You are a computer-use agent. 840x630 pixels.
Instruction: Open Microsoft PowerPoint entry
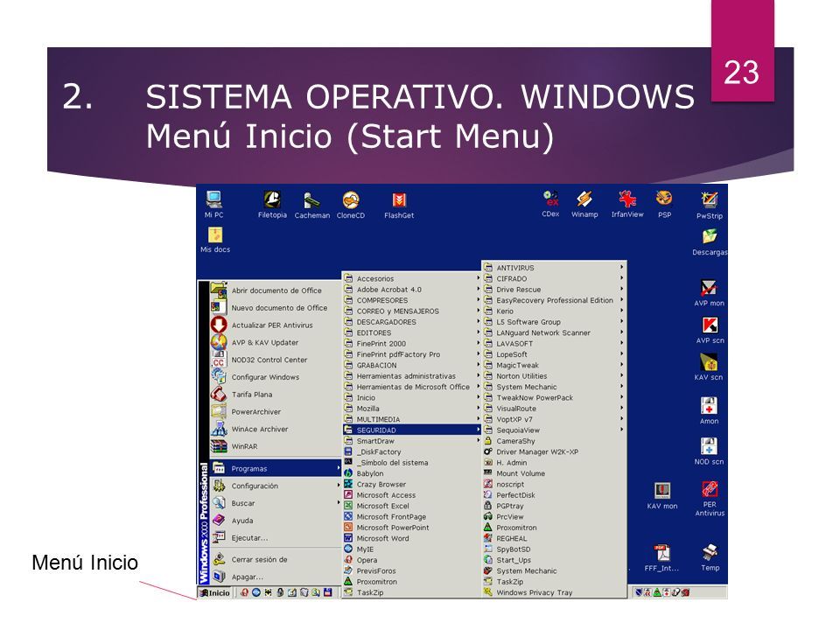(411, 527)
